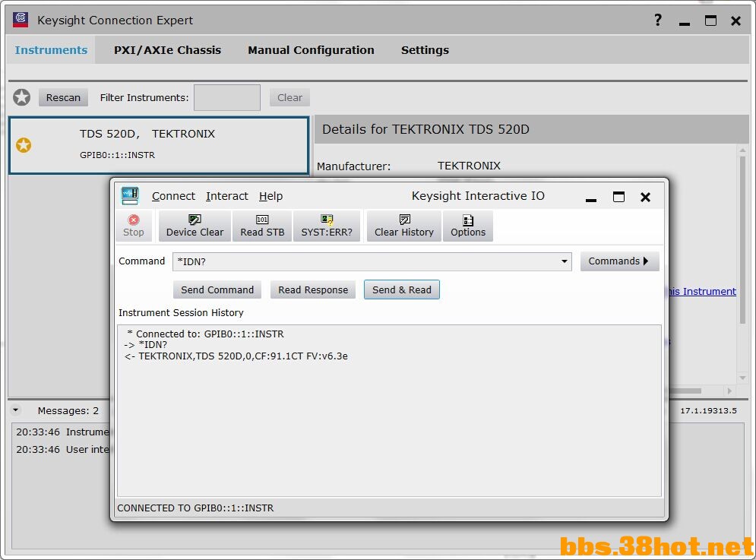Click the details panel horizontal scrollbar
Viewport: 756px width, 560px height.
pyautogui.click(x=685, y=391)
